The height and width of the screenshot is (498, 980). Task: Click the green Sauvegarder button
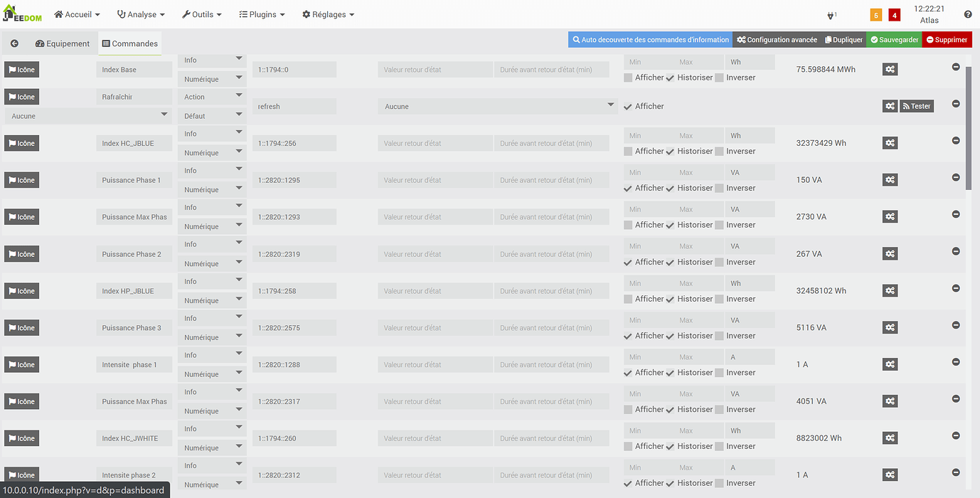[894, 40]
